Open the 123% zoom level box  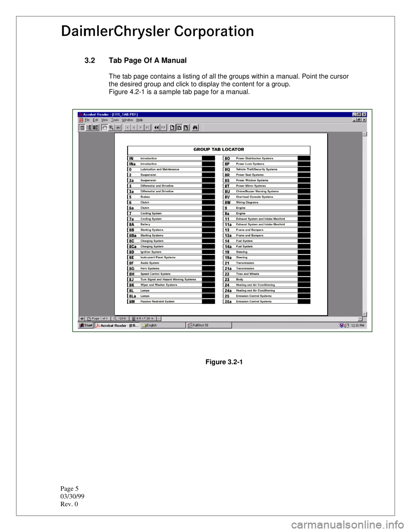(x=120, y=319)
